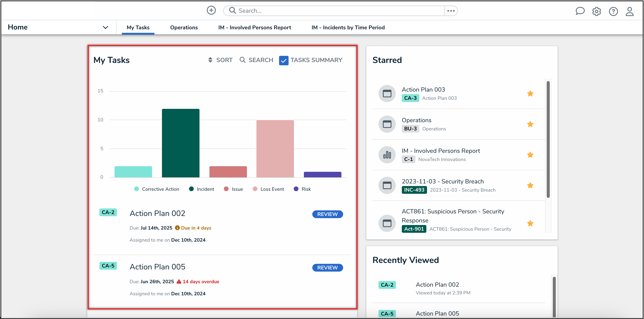This screenshot has height=319, width=644.
Task: Click the Action Plan 003 form icon
Action: [387, 94]
